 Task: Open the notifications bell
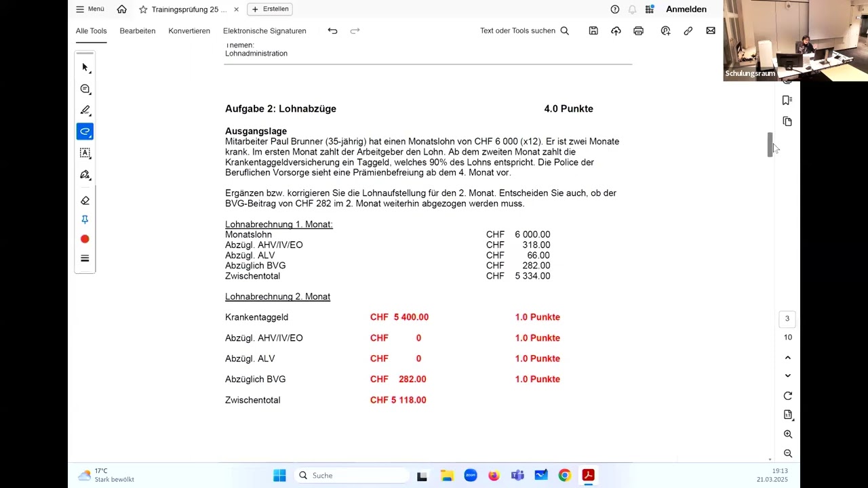pos(632,9)
